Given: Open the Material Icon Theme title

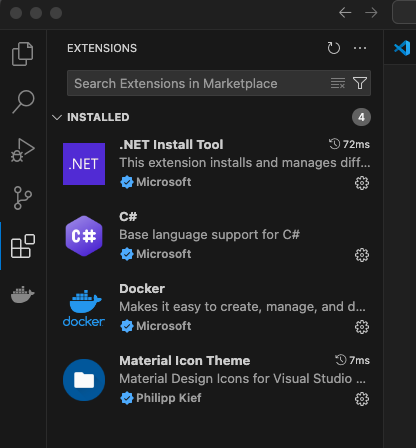Looking at the screenshot, I should 185,361.
